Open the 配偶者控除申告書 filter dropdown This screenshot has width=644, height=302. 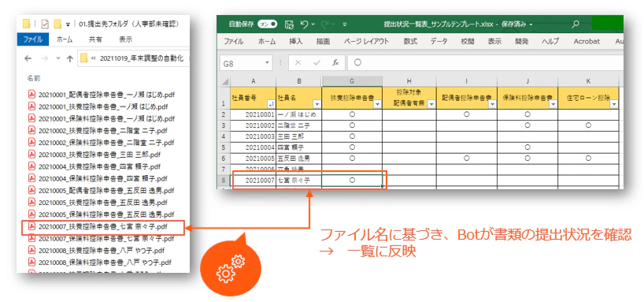492,105
